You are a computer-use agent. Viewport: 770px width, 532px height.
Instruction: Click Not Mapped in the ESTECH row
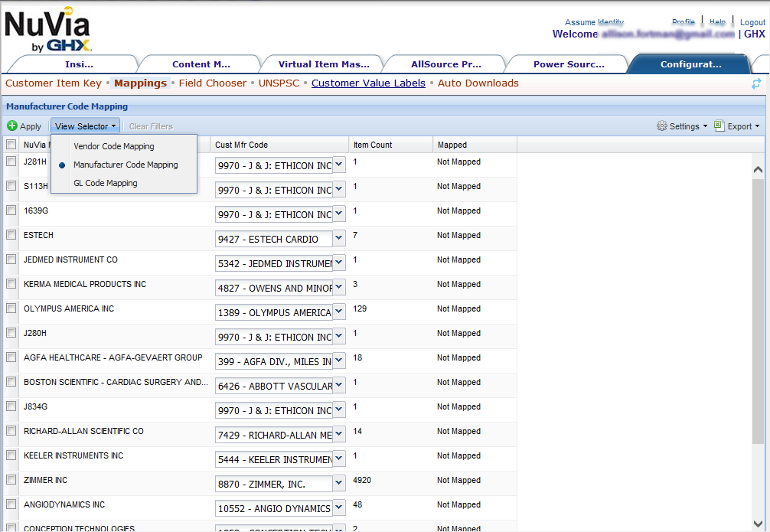[x=458, y=235]
